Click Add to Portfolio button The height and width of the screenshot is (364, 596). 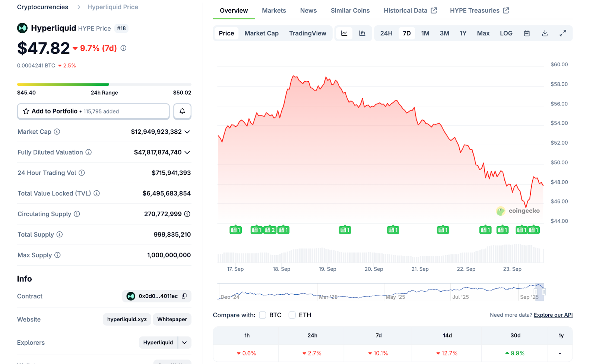tap(93, 111)
